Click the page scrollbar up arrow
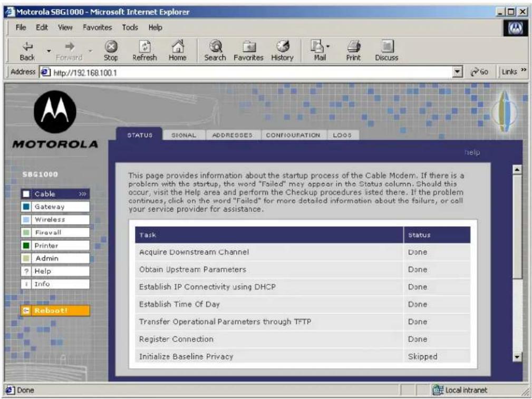 (517, 169)
